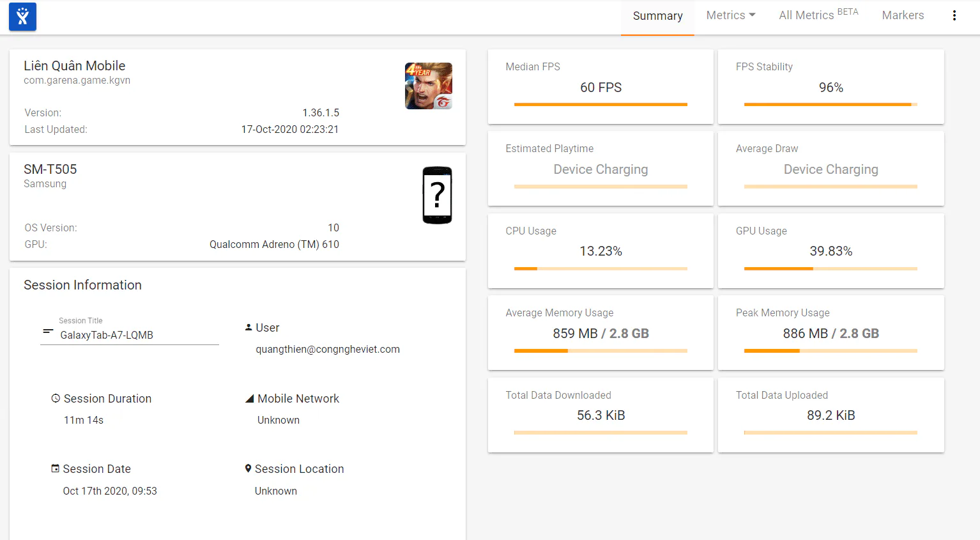Click the user email quangthien@congngheviet.com
980x540 pixels.
click(x=328, y=350)
